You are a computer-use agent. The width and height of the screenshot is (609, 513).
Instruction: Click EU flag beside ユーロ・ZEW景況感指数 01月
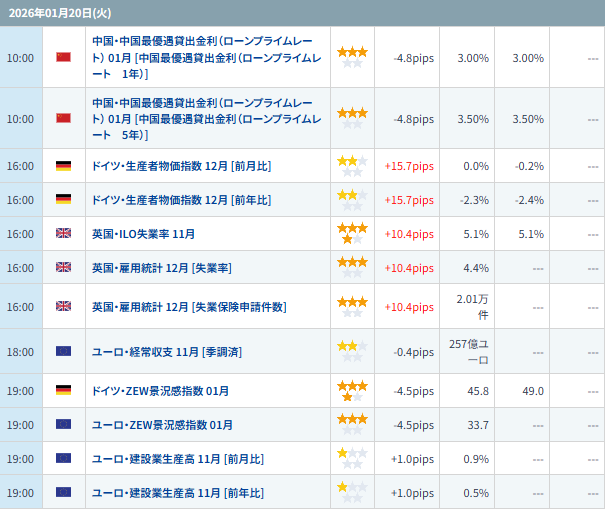click(x=63, y=425)
